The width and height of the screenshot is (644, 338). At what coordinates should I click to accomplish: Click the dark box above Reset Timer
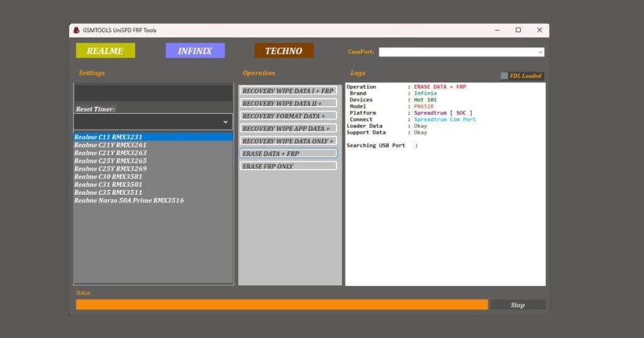153,93
